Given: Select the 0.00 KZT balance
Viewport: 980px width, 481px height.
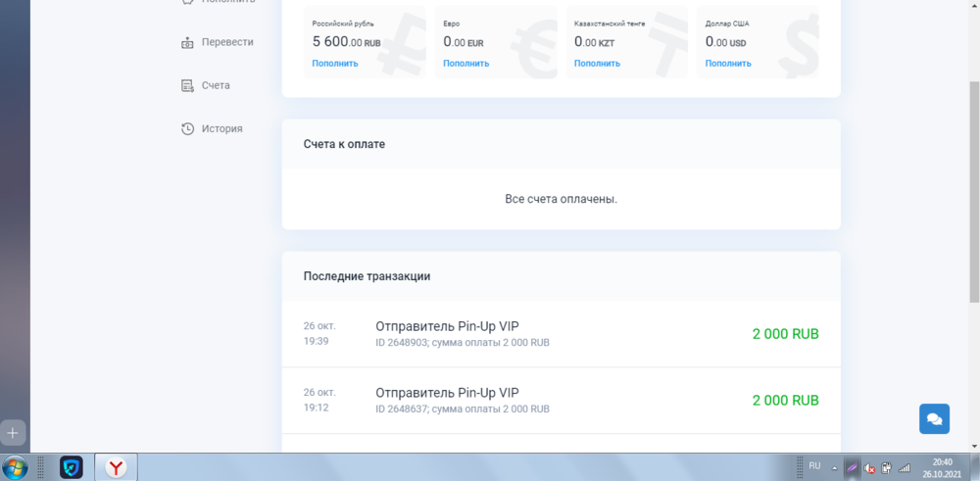Looking at the screenshot, I should click(x=595, y=42).
